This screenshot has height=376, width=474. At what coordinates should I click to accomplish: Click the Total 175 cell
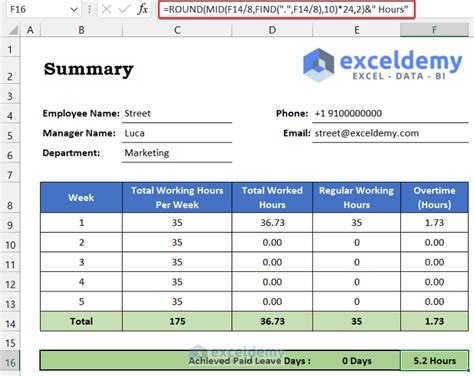[177, 321]
